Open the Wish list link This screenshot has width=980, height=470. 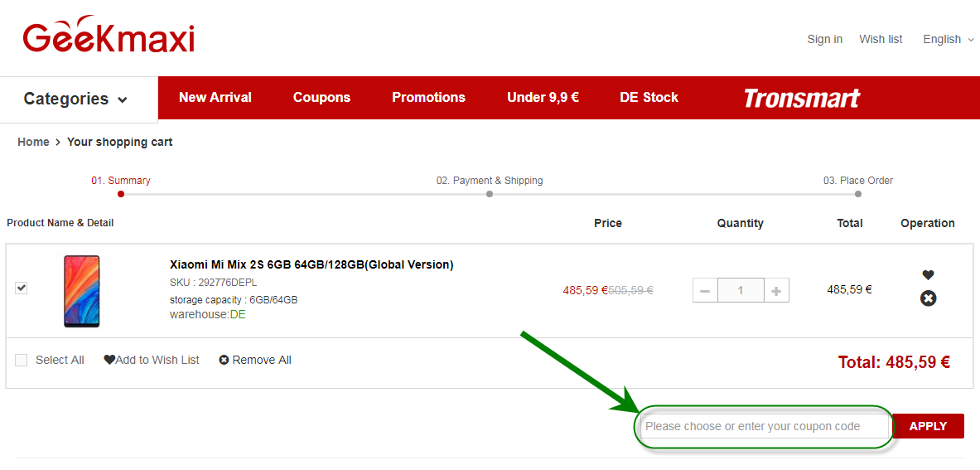[x=881, y=40]
